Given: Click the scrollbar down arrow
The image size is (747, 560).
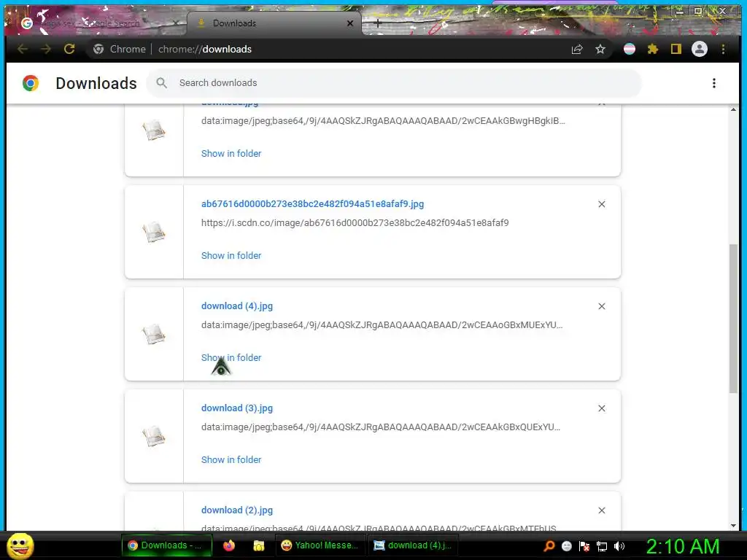Looking at the screenshot, I should [x=733, y=526].
